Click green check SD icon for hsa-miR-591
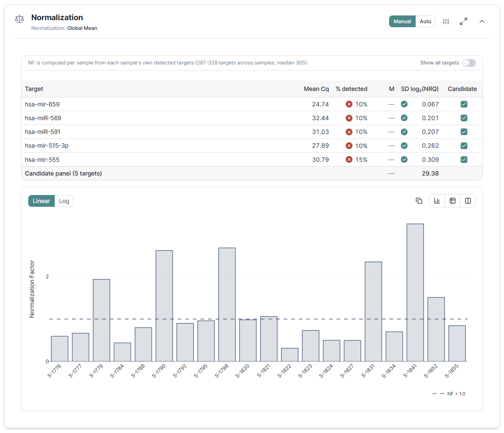This screenshot has height=433, width=504. coord(404,132)
